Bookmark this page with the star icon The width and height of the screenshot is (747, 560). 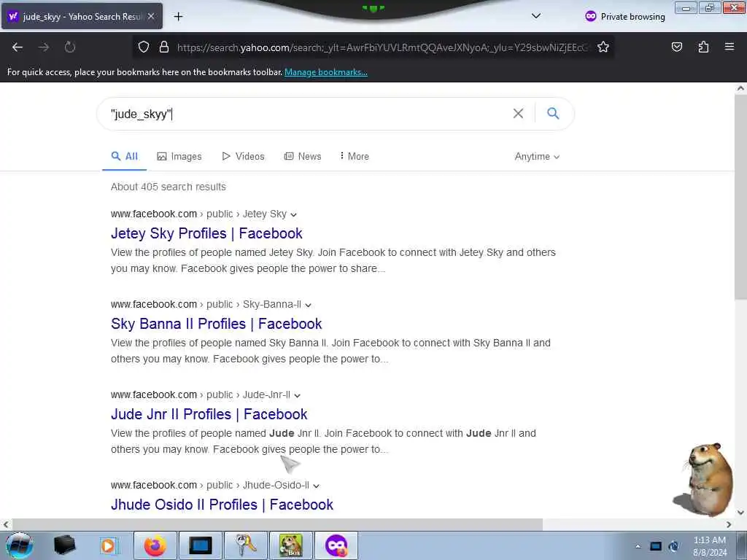(603, 47)
